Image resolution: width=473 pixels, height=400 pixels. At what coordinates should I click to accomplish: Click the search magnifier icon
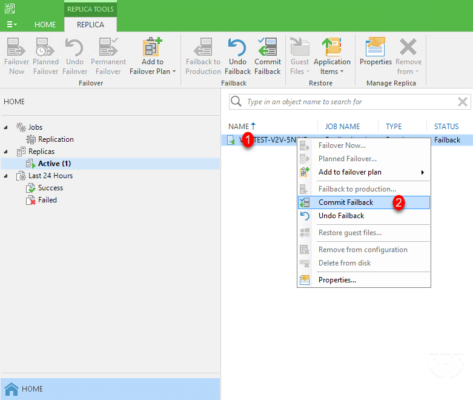[x=236, y=101]
